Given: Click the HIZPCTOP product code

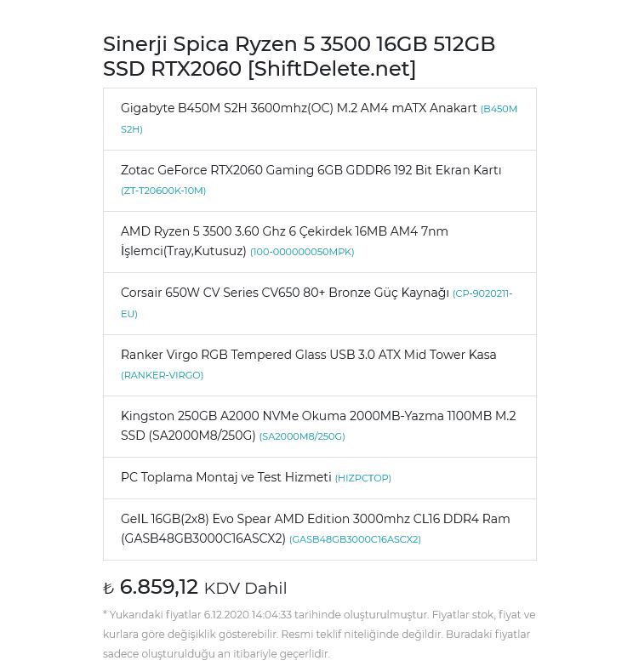Looking at the screenshot, I should [x=363, y=478].
